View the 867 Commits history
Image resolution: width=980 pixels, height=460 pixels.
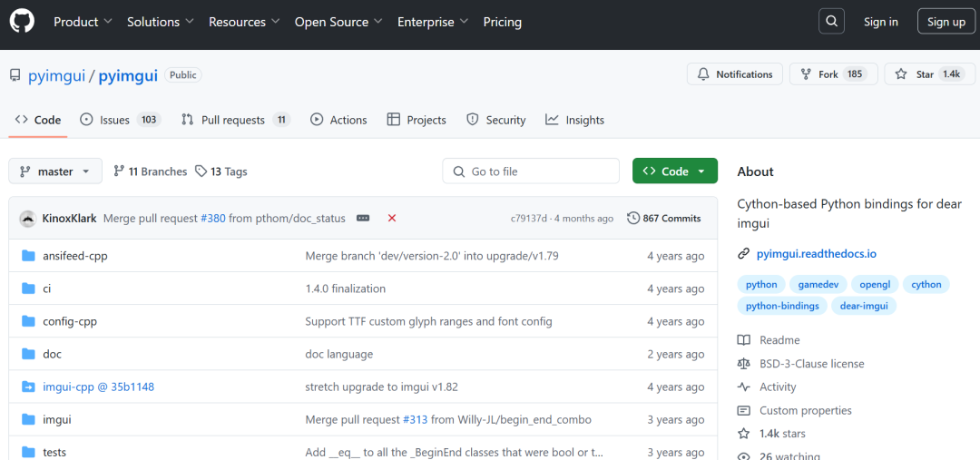pos(664,219)
